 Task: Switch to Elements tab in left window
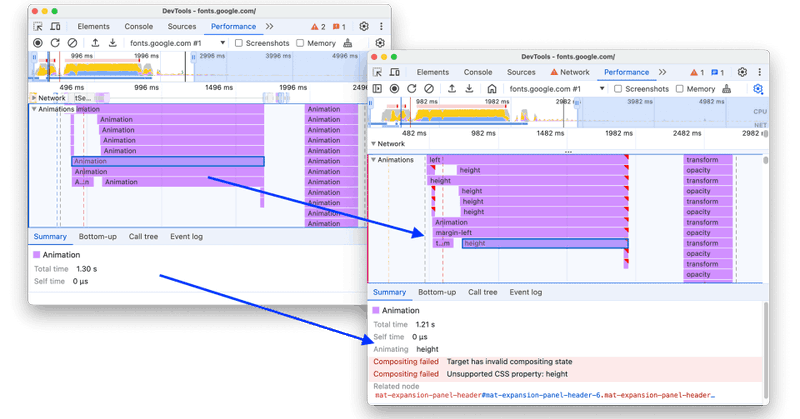(x=93, y=27)
